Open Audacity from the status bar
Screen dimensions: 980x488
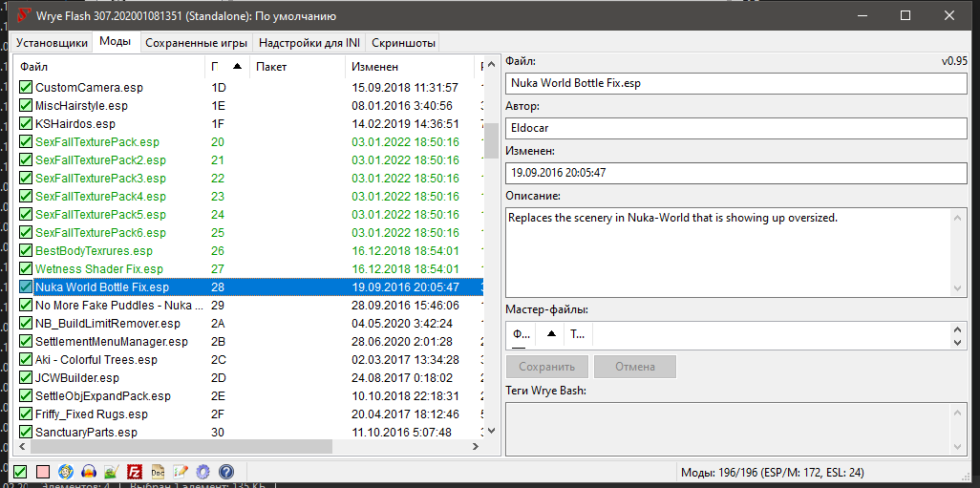coord(89,471)
